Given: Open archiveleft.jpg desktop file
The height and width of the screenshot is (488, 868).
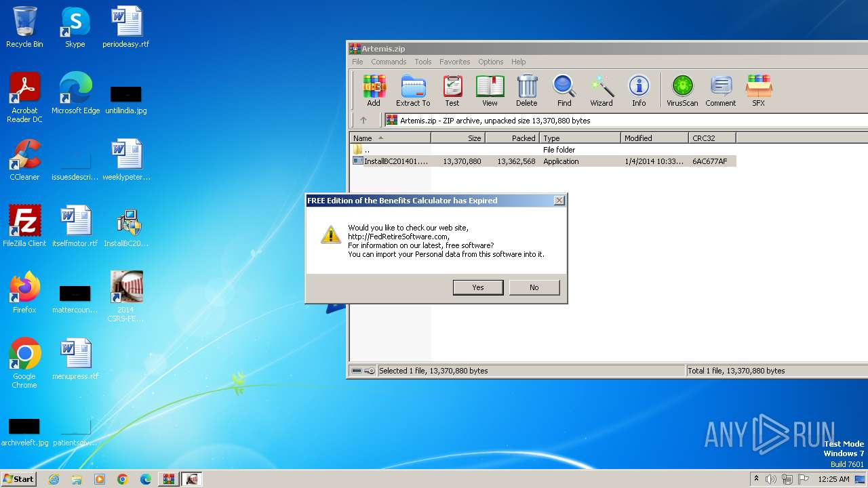Looking at the screenshot, I should point(24,432).
